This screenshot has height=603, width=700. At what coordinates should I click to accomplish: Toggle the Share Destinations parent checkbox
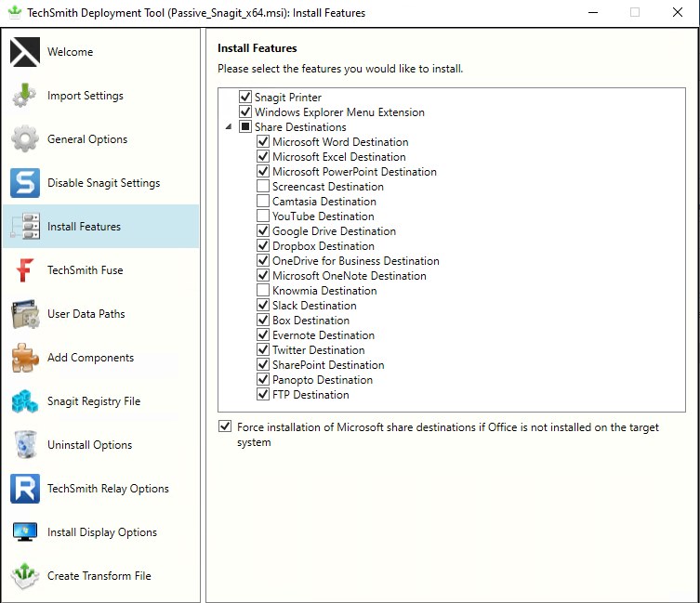pos(245,126)
